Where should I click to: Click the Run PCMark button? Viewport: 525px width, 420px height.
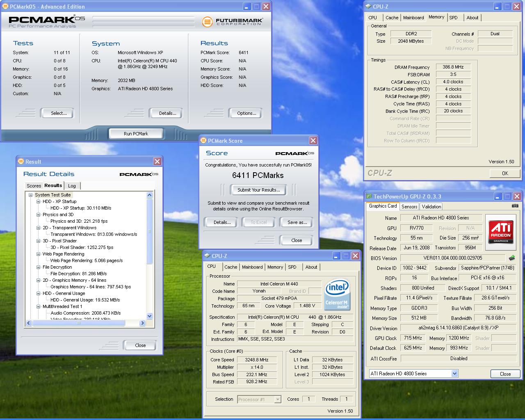coord(136,134)
